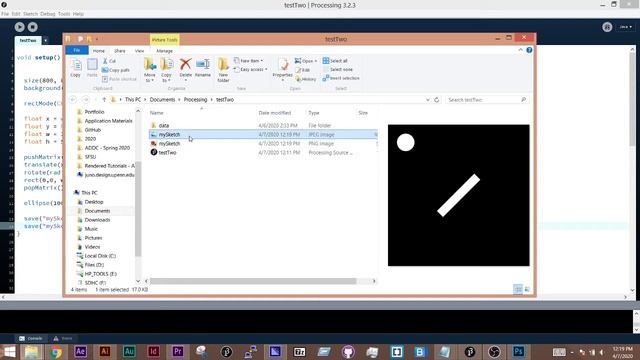Screen dimensions: 640x360
Task: Switch to large thumbnails view icon at bottom right
Action: click(527, 289)
